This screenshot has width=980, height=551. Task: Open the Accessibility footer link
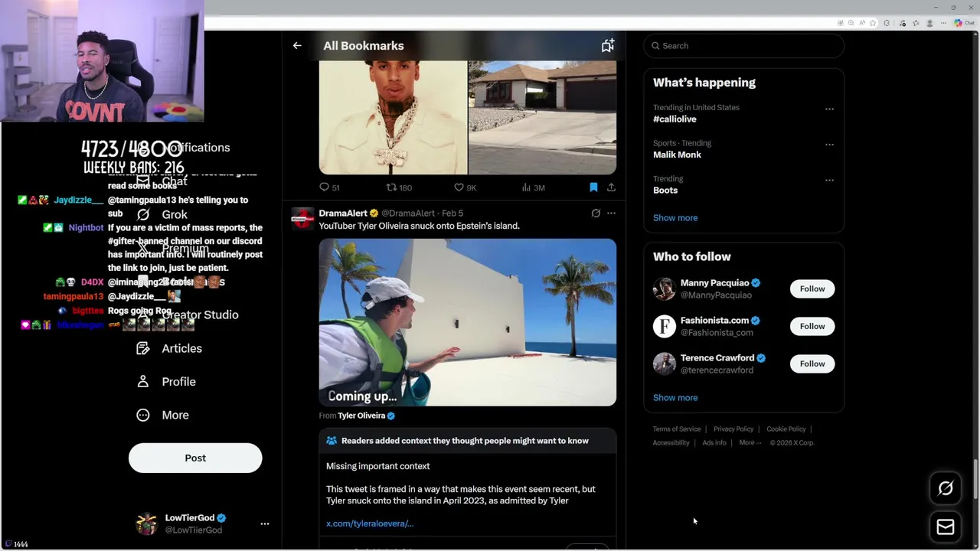tap(671, 443)
